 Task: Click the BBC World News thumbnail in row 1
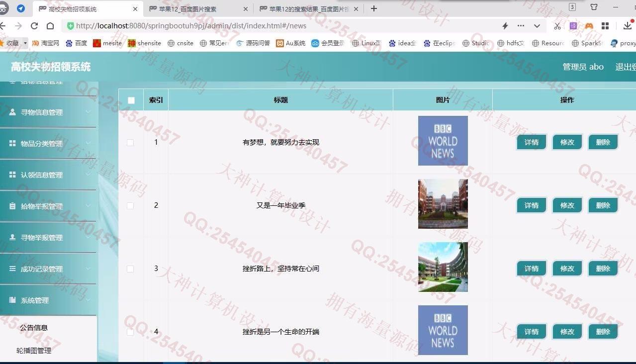[x=443, y=141]
